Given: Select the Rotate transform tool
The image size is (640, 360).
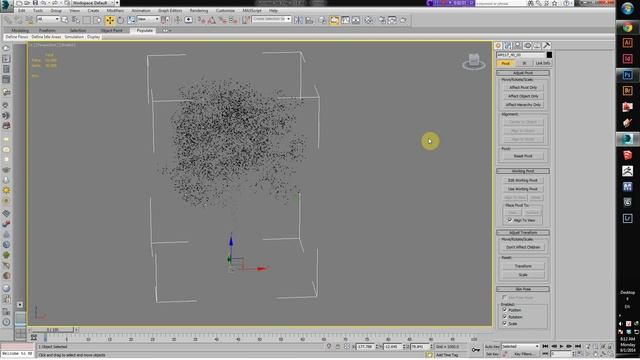Looking at the screenshot, I should tap(121, 20).
